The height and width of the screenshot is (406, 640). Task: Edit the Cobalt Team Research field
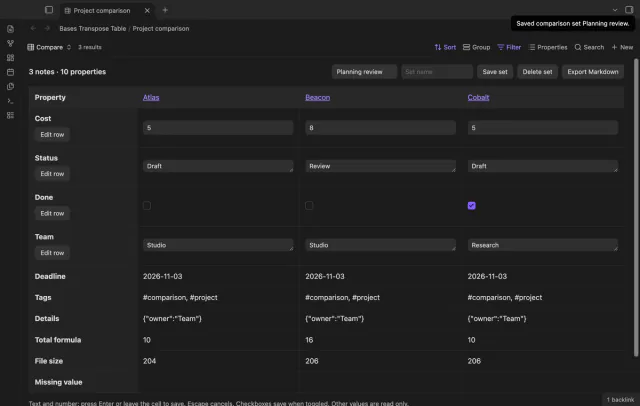(x=543, y=245)
